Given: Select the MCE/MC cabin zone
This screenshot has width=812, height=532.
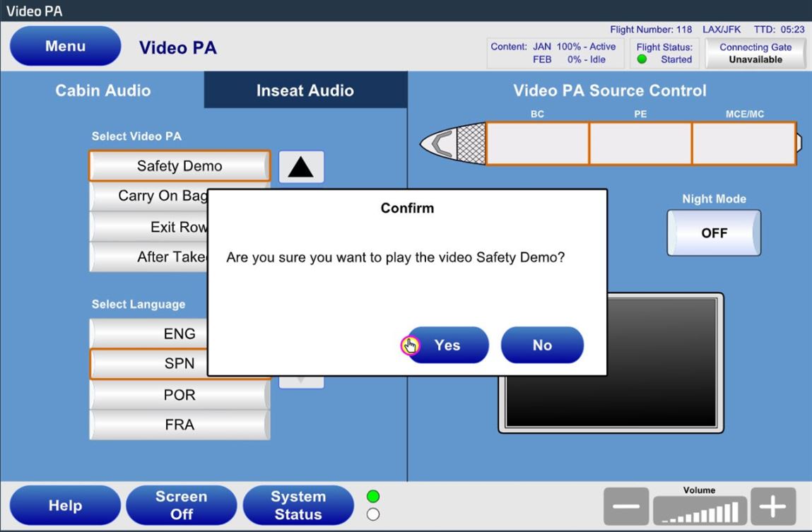Looking at the screenshot, I should (x=743, y=143).
